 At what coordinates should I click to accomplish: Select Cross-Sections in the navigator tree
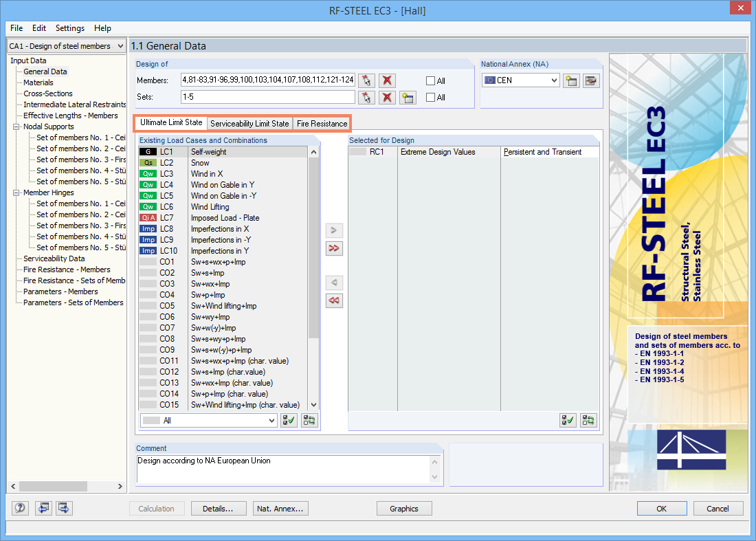[x=47, y=94]
